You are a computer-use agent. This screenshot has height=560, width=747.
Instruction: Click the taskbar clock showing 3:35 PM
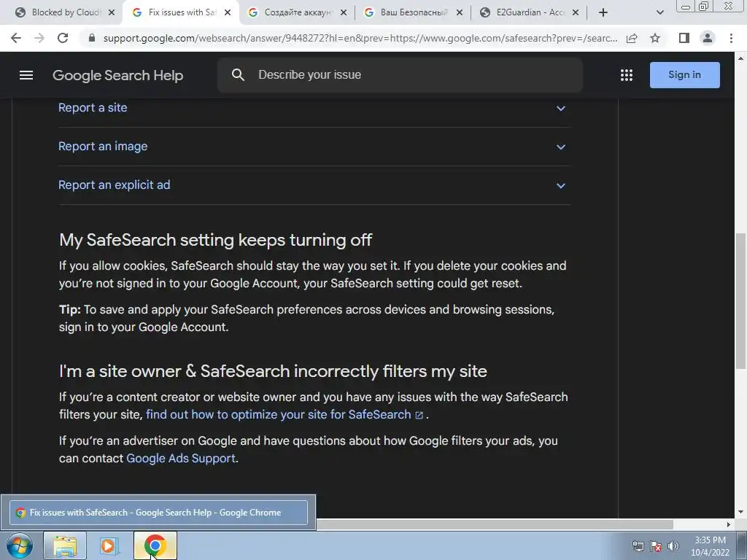click(710, 546)
